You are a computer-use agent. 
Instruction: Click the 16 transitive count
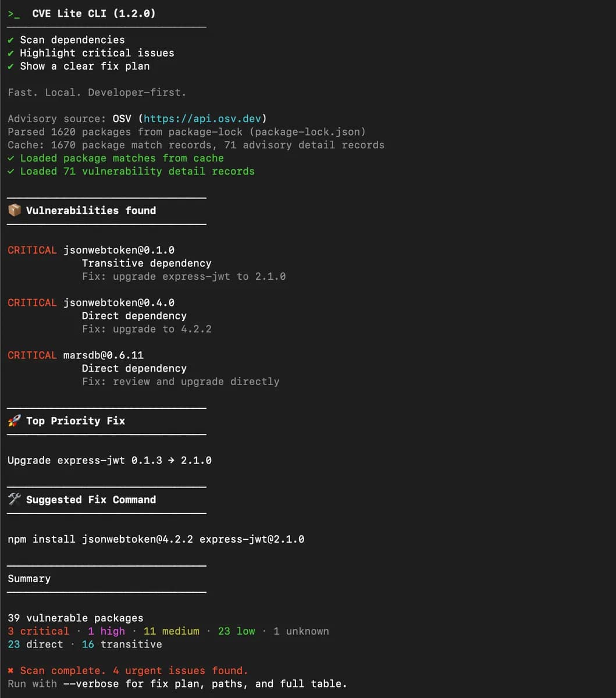(122, 644)
